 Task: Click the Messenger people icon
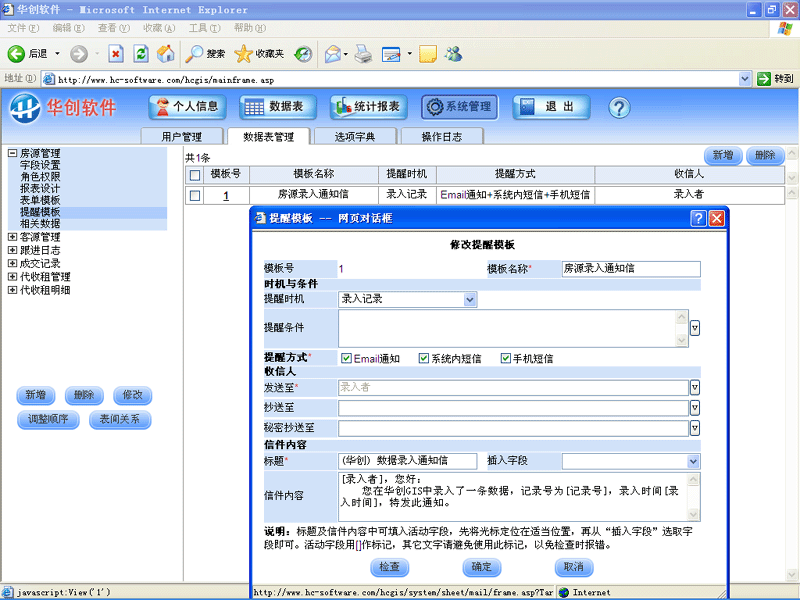[x=453, y=54]
